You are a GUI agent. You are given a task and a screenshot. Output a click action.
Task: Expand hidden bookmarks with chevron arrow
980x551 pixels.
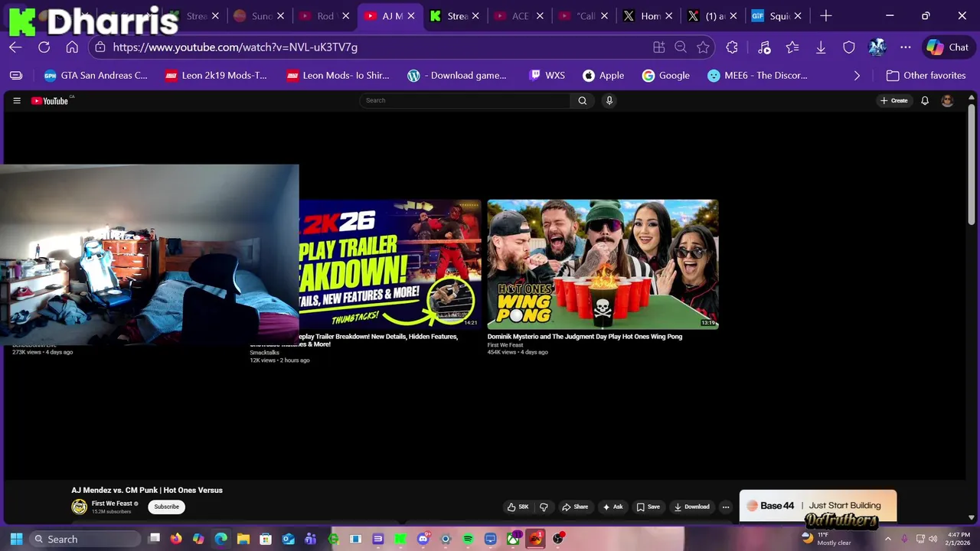pyautogui.click(x=857, y=76)
